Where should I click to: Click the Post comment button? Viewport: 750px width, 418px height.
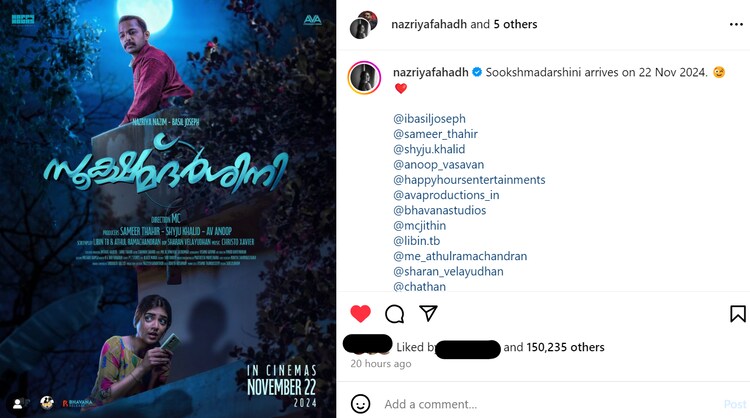[x=735, y=404]
